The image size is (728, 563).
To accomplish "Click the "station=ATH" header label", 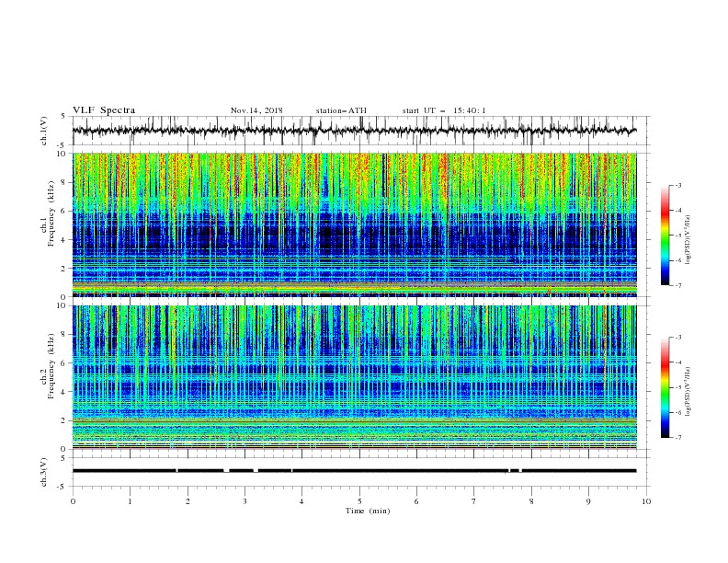I will click(341, 110).
